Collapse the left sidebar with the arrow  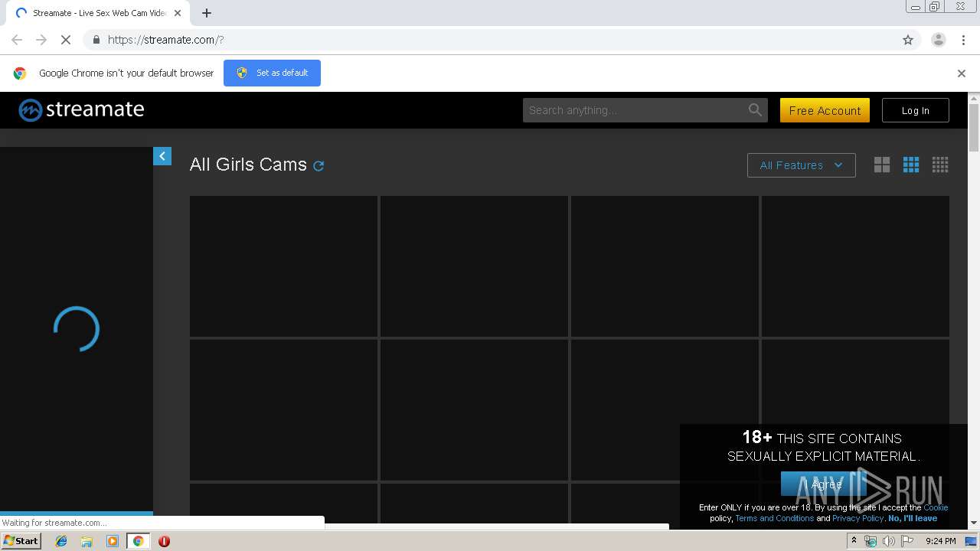(162, 156)
